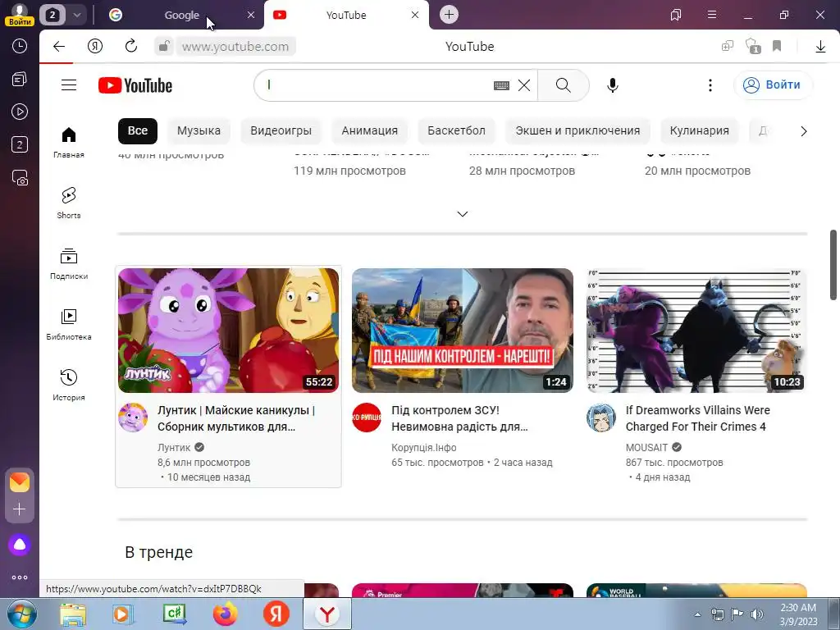
Task: Show more category chips with right arrow
Action: tap(803, 131)
